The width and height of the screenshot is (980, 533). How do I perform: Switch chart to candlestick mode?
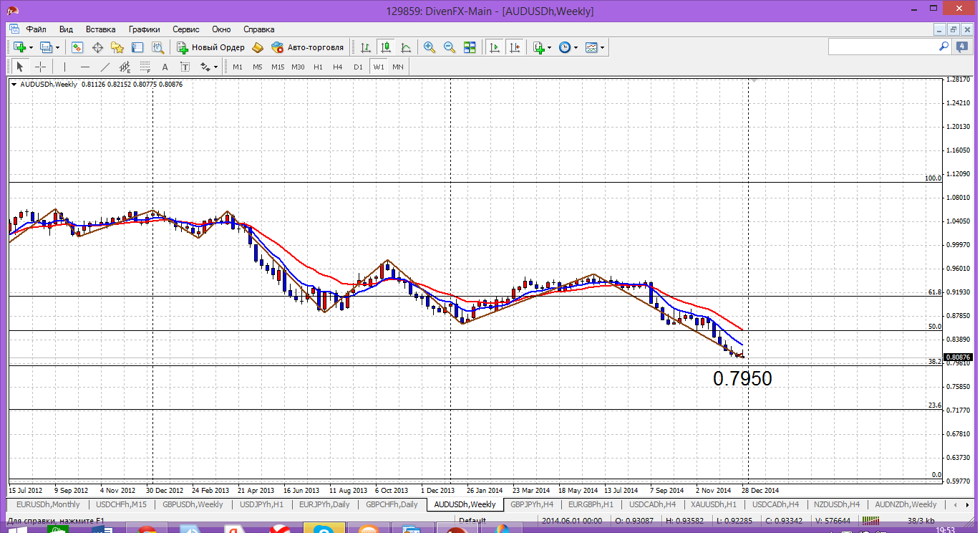click(x=386, y=47)
